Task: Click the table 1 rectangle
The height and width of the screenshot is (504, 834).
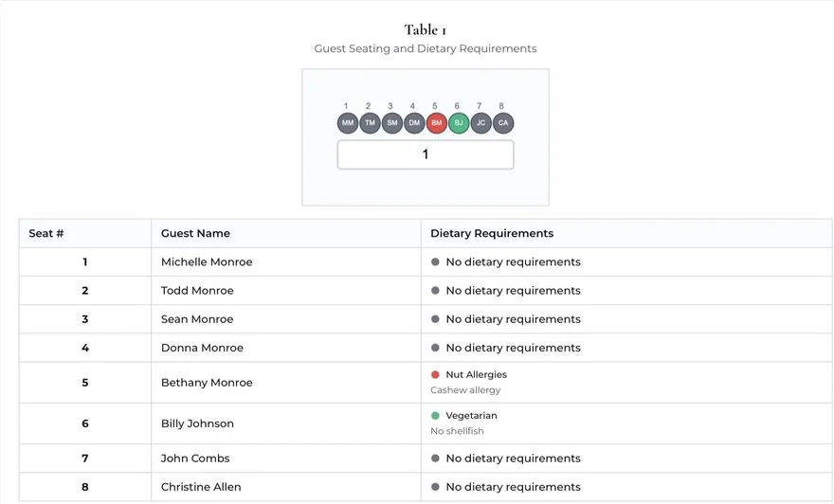Action: tap(426, 154)
